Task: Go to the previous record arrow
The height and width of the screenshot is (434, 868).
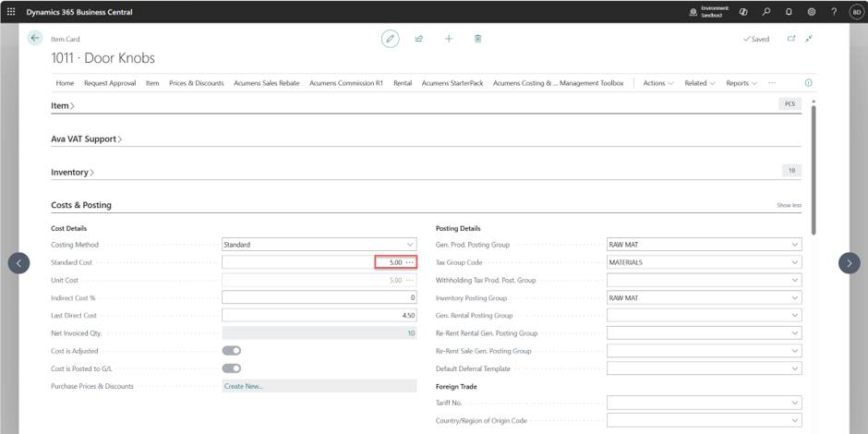Action: [18, 263]
